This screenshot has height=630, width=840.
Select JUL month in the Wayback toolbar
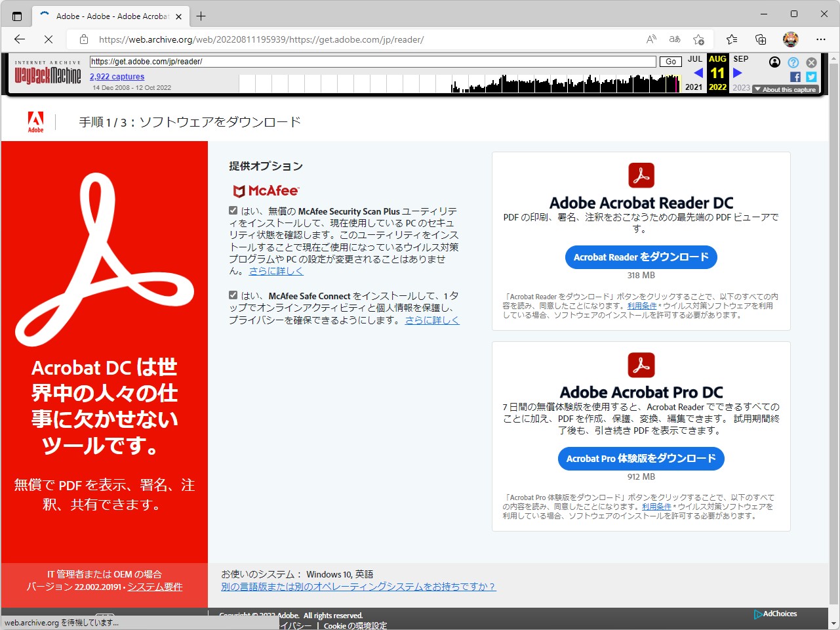coord(695,59)
